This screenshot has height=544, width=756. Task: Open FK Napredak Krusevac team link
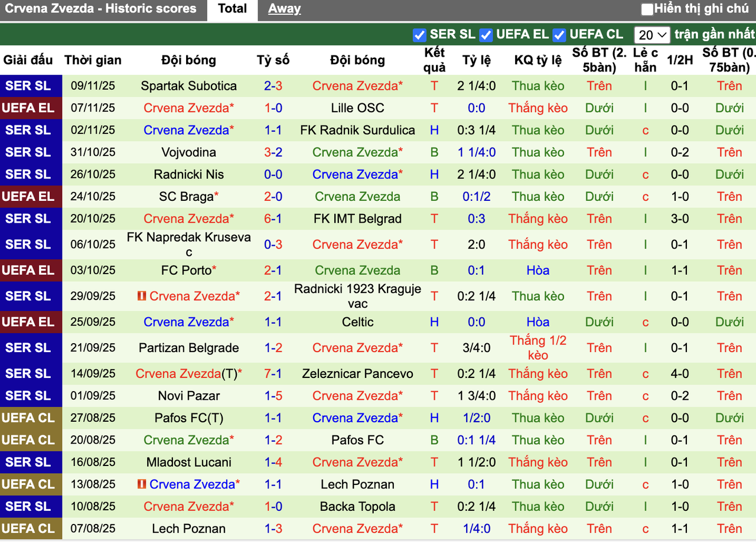(188, 245)
